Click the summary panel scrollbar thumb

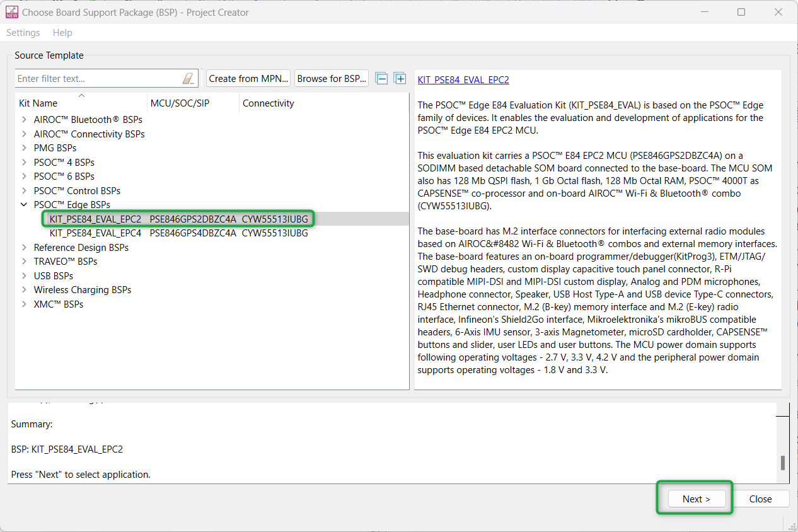tap(782, 463)
